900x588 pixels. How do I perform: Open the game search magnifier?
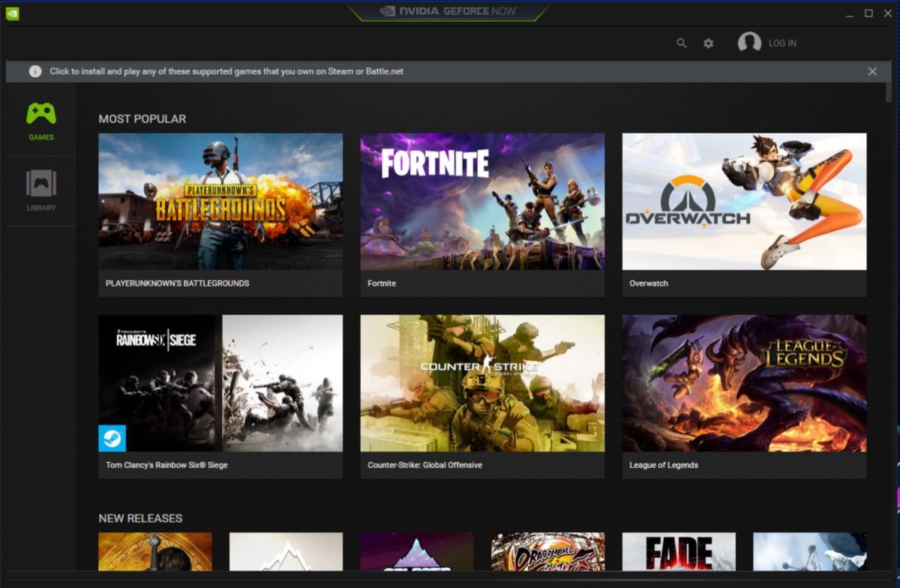tap(682, 43)
